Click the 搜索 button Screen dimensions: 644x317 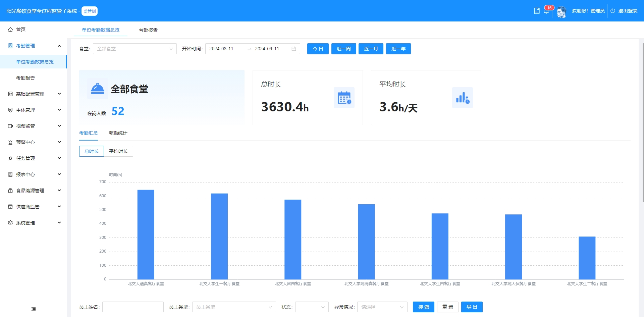click(424, 307)
